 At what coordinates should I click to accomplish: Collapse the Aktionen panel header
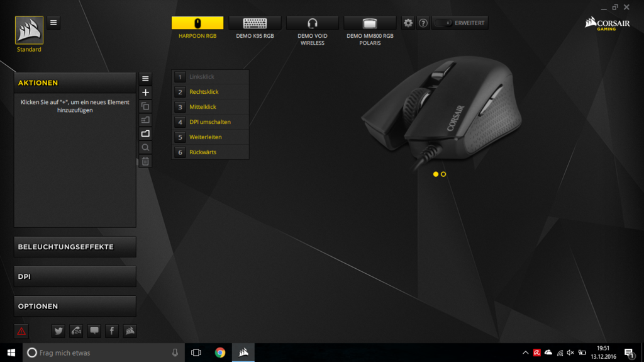click(x=75, y=82)
